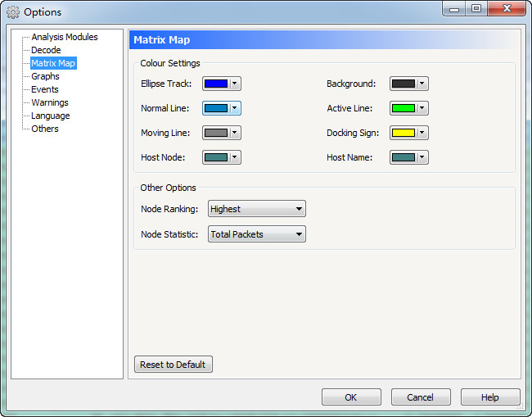This screenshot has width=532, height=417.
Task: Expand the Node Statistic combo box
Action: [x=256, y=234]
